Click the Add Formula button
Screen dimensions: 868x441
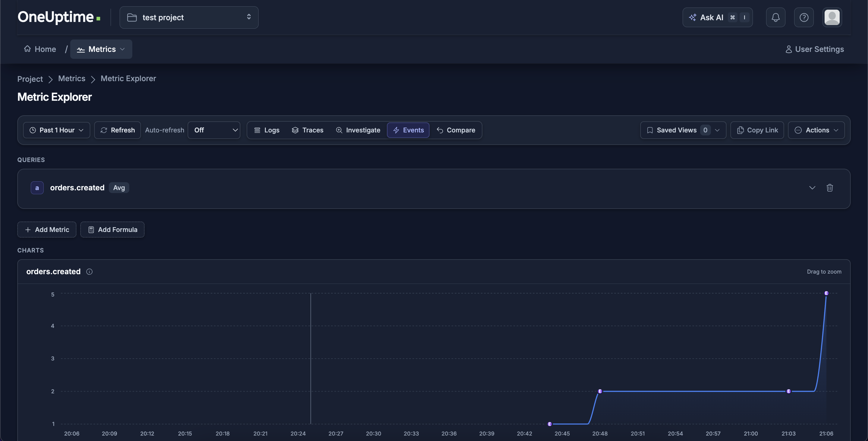112,230
